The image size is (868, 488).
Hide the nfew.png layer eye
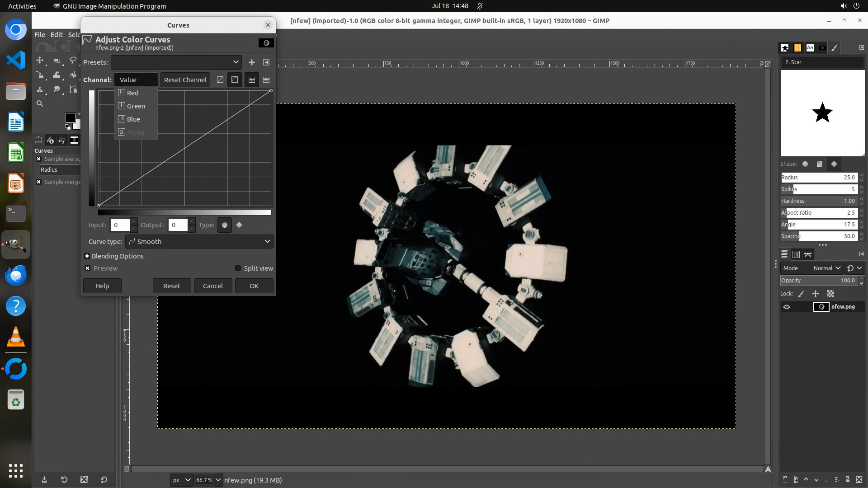tap(787, 307)
